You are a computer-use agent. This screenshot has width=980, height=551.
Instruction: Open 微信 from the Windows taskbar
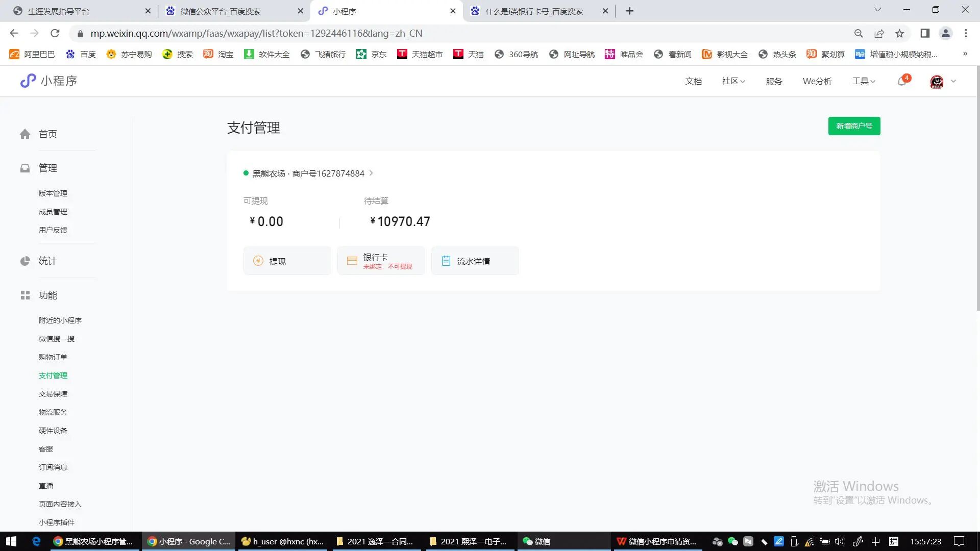coord(537,541)
